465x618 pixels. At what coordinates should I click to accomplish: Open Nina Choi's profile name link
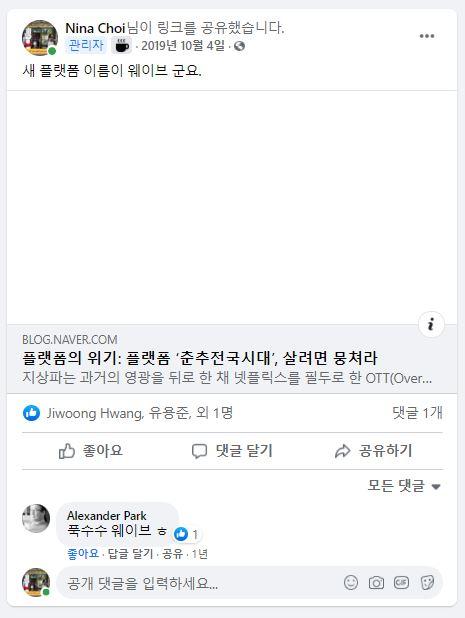pyautogui.click(x=95, y=28)
